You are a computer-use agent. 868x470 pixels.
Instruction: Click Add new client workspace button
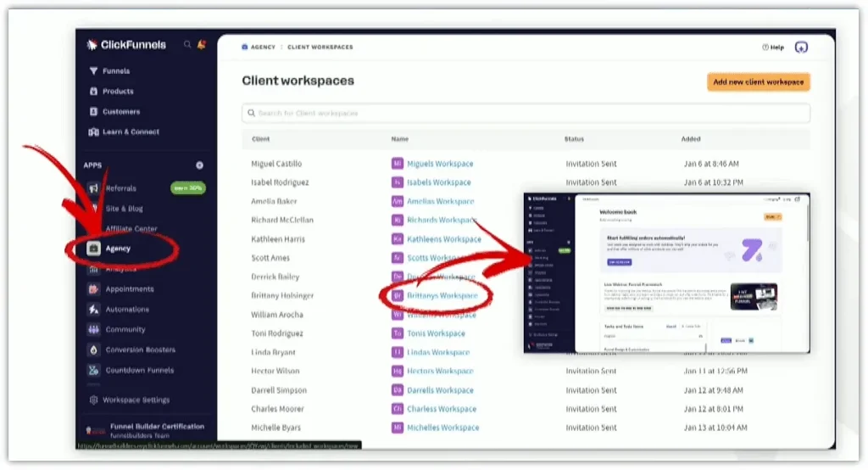[758, 82]
